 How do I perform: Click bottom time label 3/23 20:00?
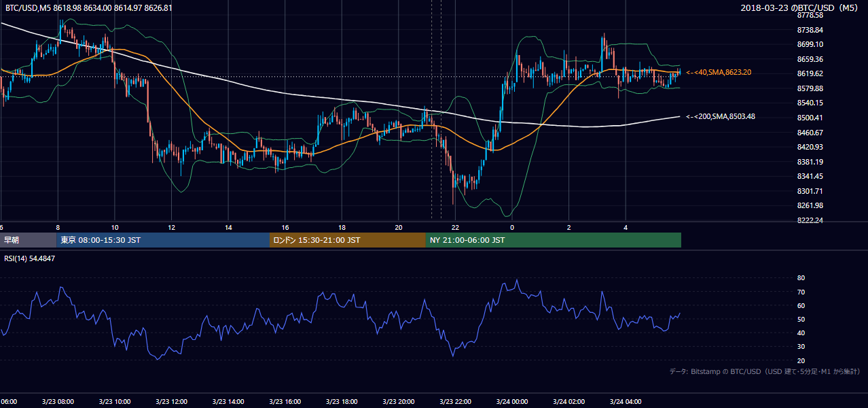(398, 401)
